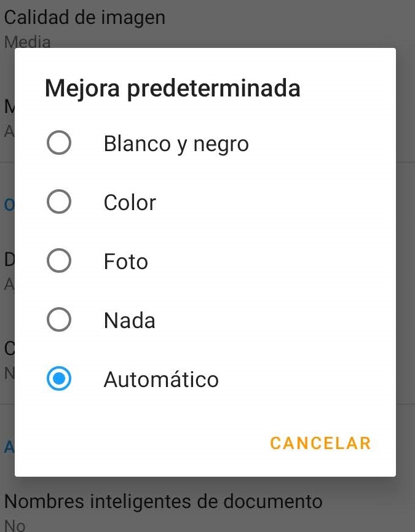Choose the Color radio button

(x=59, y=202)
